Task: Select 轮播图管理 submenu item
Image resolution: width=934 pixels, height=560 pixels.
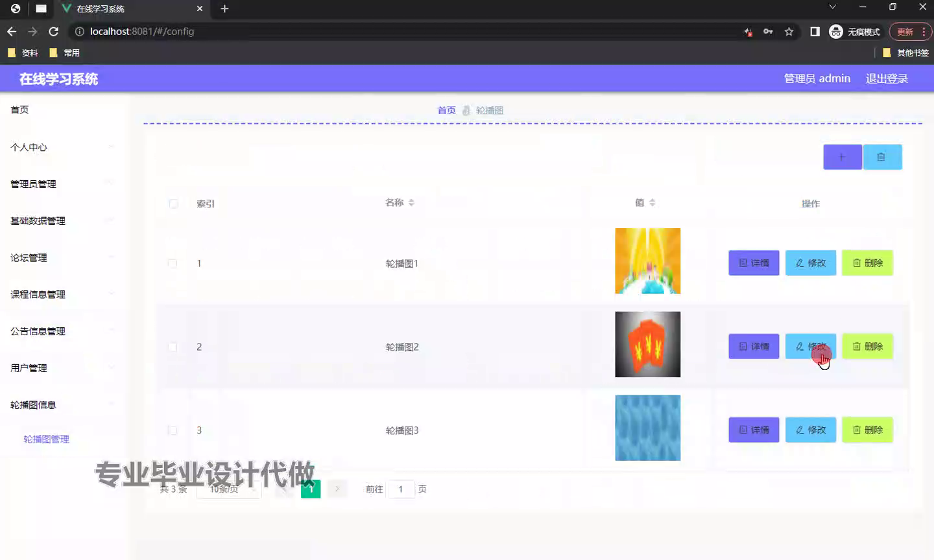Action: pos(46,439)
